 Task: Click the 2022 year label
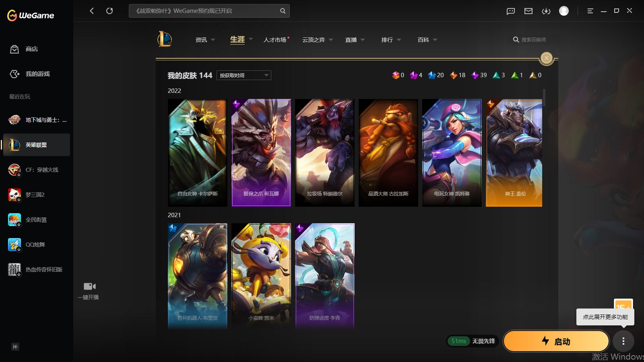coord(174,91)
